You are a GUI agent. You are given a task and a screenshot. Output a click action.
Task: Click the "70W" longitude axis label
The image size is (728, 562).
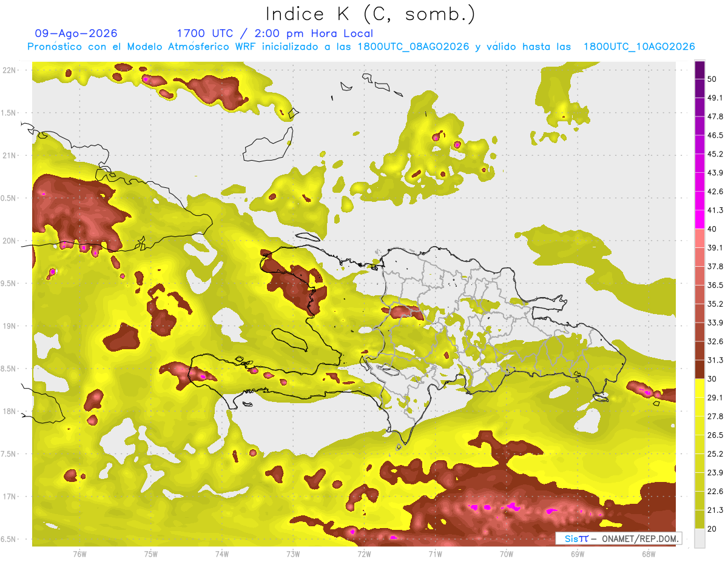click(x=506, y=554)
